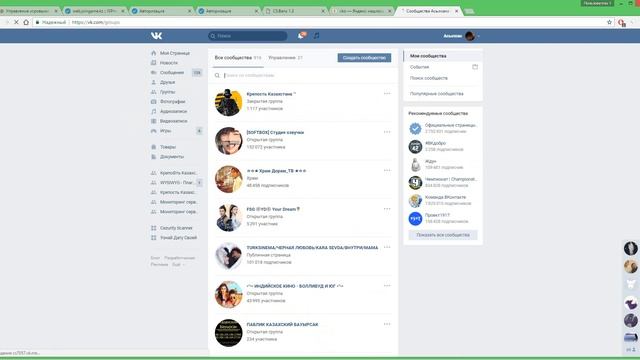The height and width of the screenshot is (360, 640).
Task: Click Разработчикам footer link
Action: 179,258
